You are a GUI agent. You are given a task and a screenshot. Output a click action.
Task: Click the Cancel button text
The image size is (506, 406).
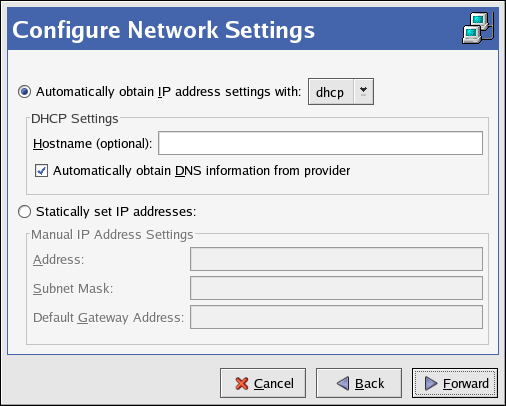click(x=274, y=384)
